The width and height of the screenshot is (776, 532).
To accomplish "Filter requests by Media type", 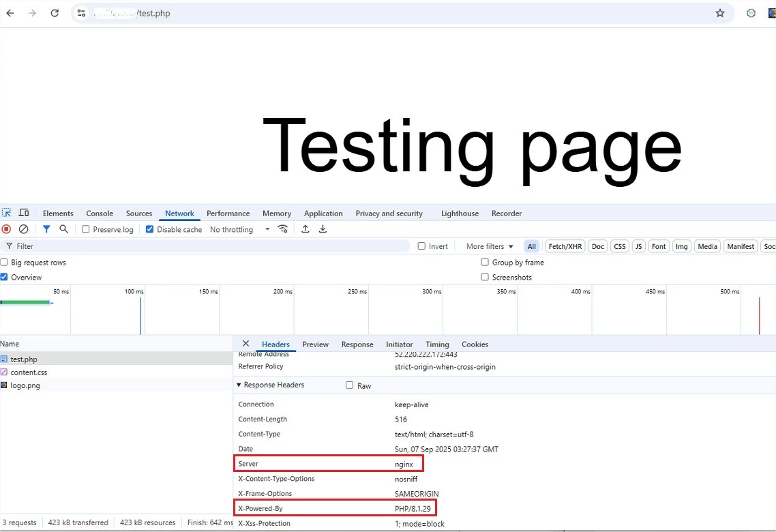I will point(707,246).
